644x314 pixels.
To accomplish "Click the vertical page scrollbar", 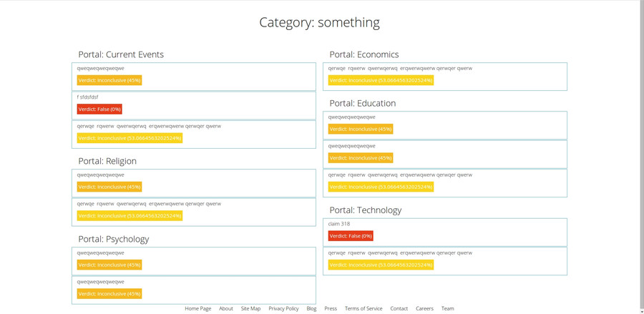I will [x=640, y=143].
